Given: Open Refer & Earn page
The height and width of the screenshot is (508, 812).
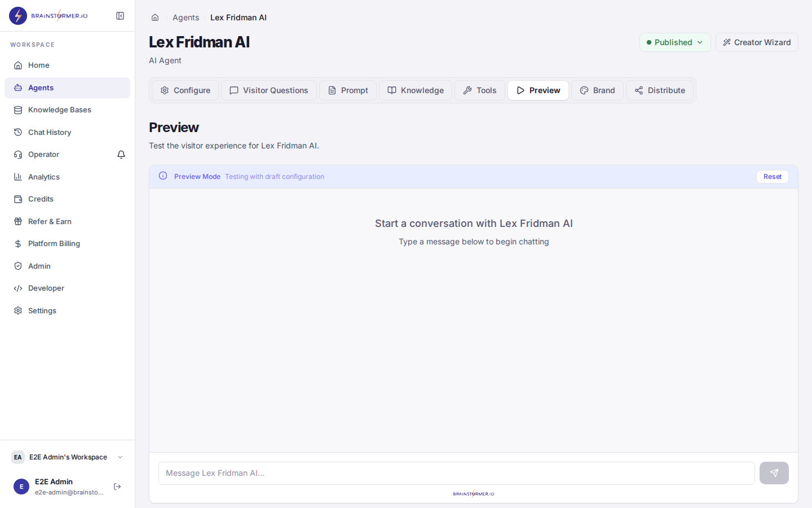Looking at the screenshot, I should 67,221.
